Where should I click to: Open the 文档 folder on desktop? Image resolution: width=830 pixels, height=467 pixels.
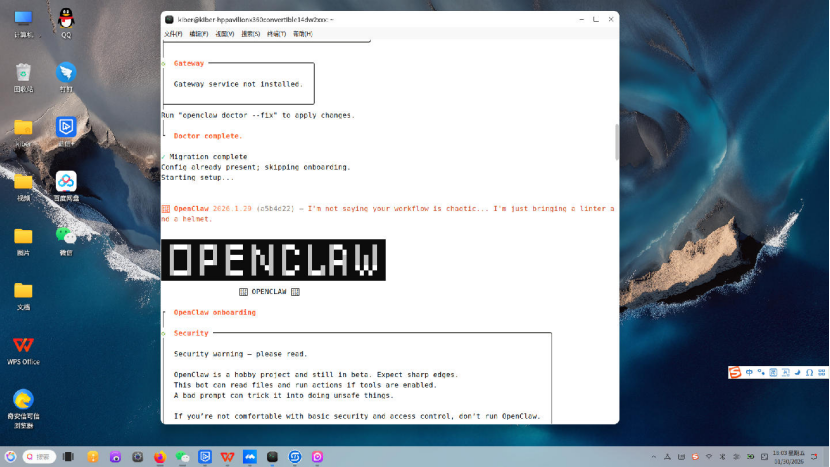pos(23,296)
